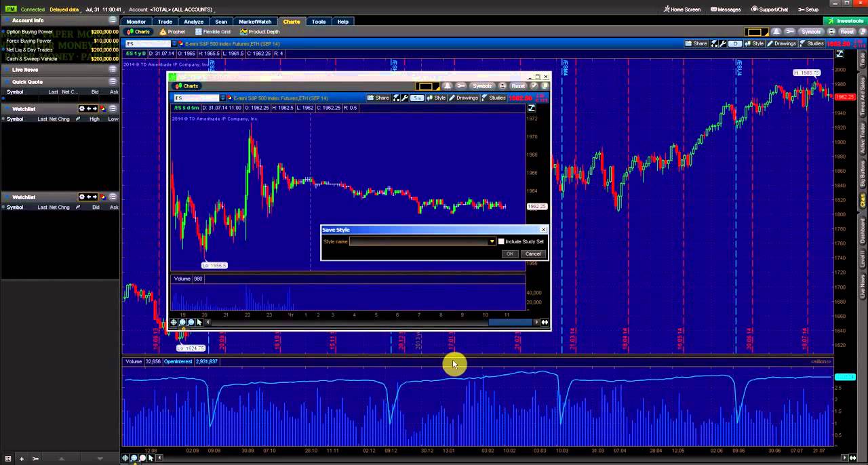
Task: Click the Investools green button
Action: [844, 21]
